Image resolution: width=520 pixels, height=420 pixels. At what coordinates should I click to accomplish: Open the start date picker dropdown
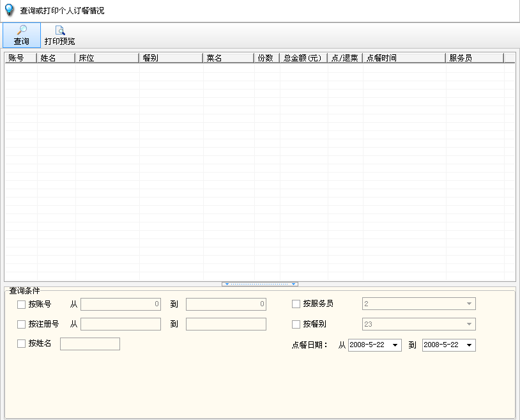pyautogui.click(x=395, y=345)
